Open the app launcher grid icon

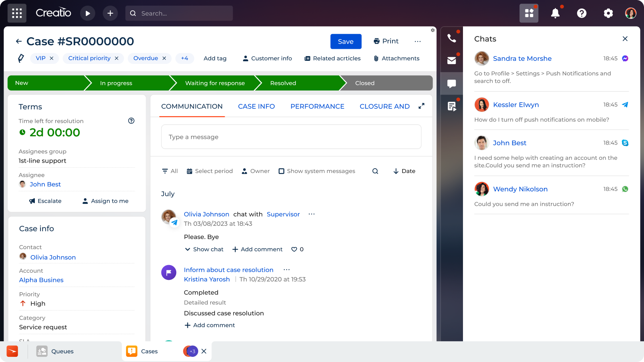17,13
